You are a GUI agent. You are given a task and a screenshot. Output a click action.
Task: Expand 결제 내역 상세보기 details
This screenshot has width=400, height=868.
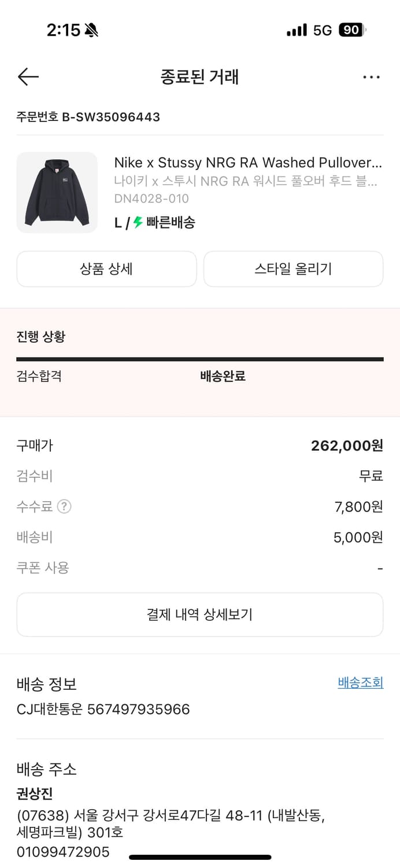(x=200, y=615)
